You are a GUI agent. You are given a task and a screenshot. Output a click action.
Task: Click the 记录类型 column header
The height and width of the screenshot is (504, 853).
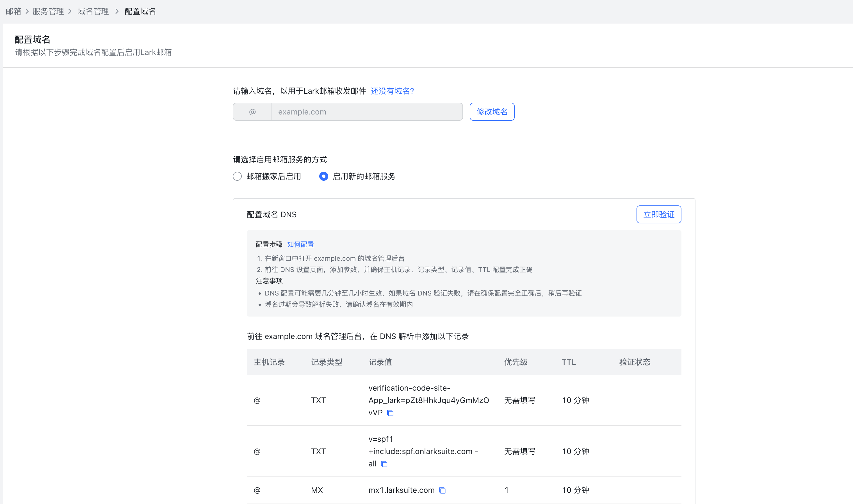pos(327,362)
